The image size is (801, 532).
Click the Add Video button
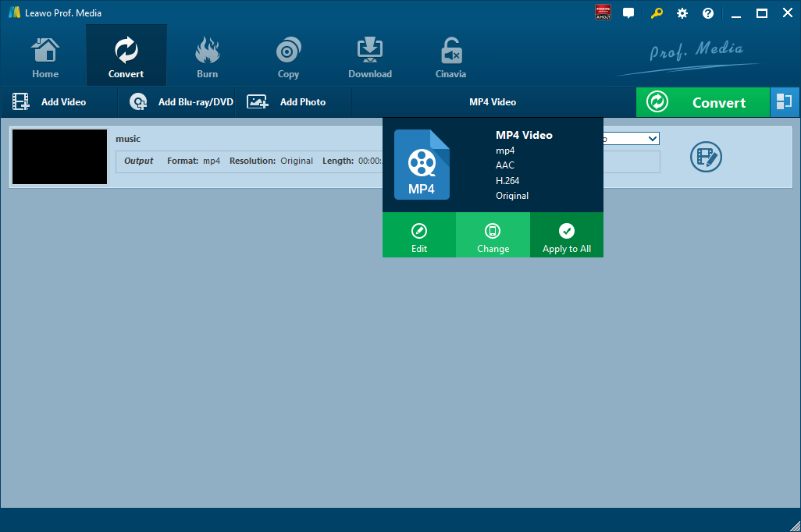point(50,102)
